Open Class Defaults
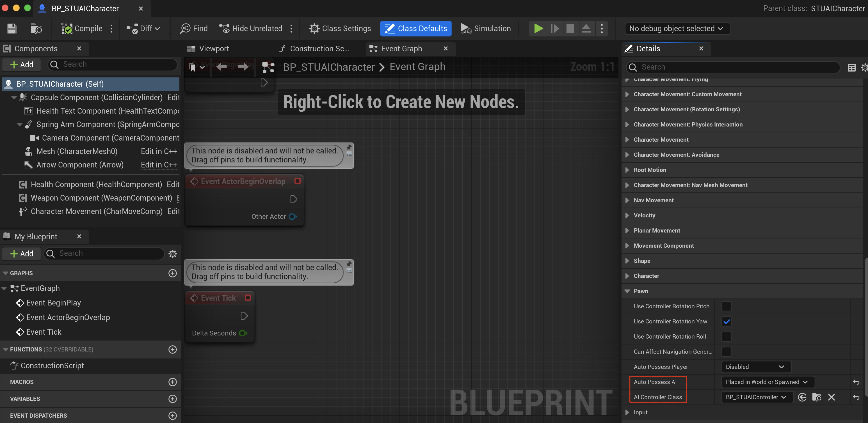This screenshot has width=868, height=423. point(415,29)
